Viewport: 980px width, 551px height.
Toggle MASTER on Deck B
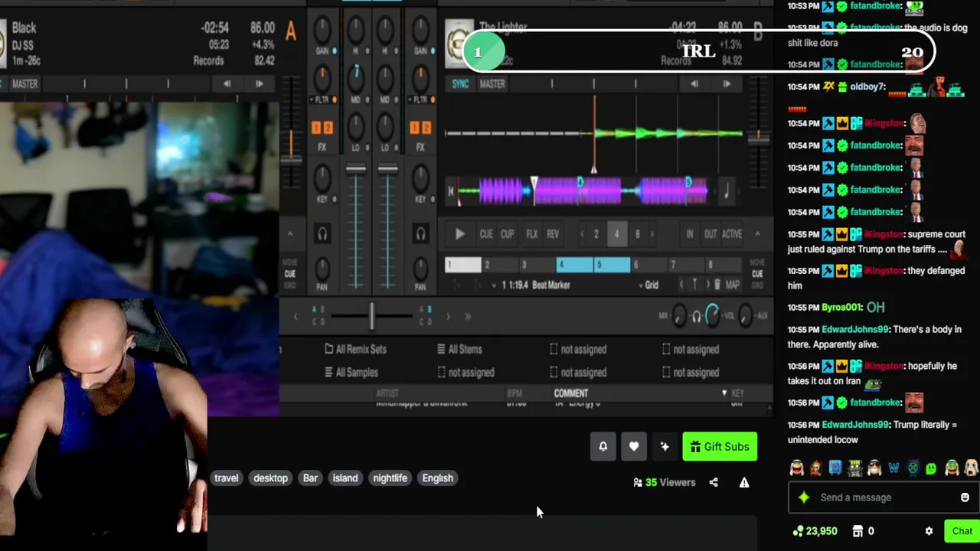pos(492,84)
